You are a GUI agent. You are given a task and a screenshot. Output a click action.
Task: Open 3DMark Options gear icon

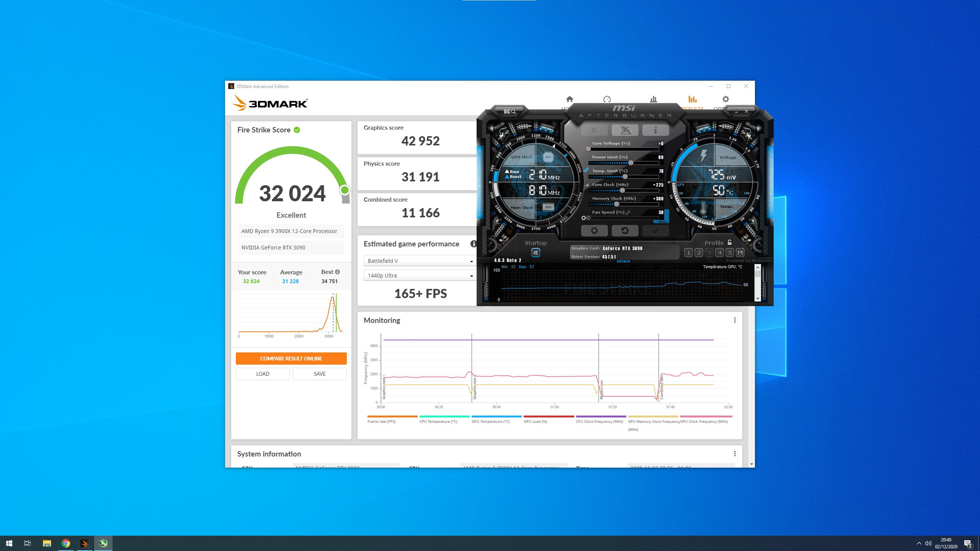pos(725,99)
